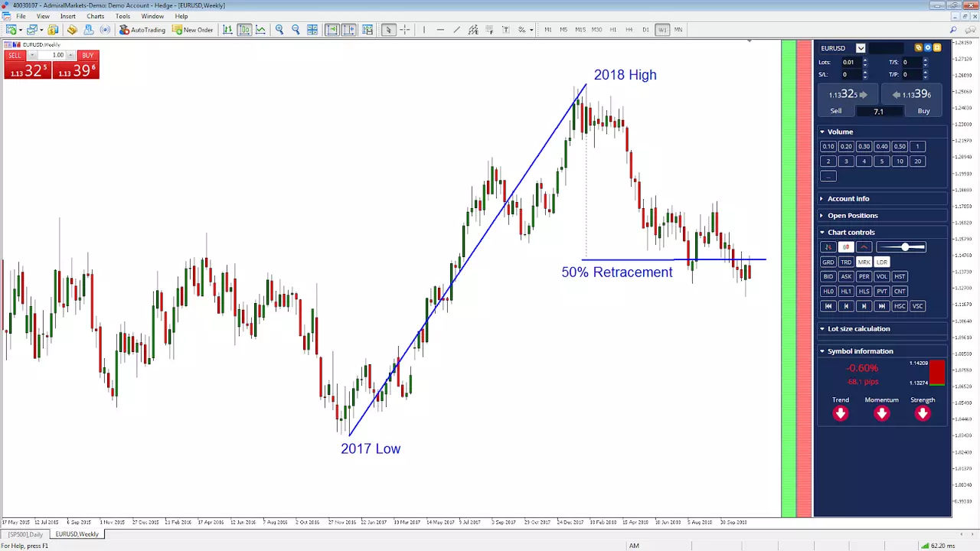Open the Navigator panel toolbar icon

coord(89,30)
